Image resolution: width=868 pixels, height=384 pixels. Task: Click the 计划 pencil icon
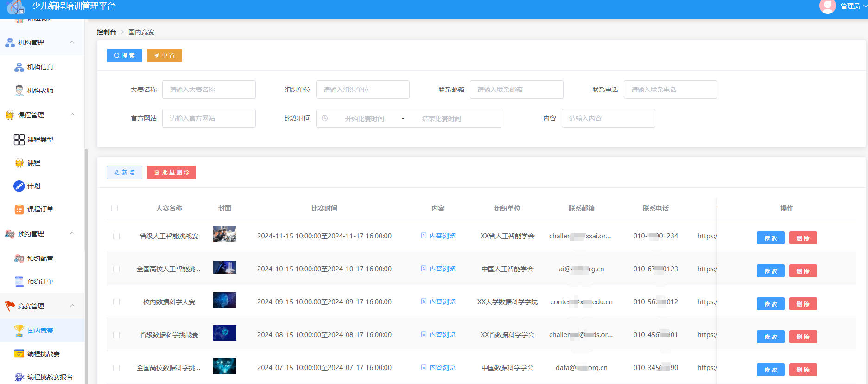tap(19, 186)
